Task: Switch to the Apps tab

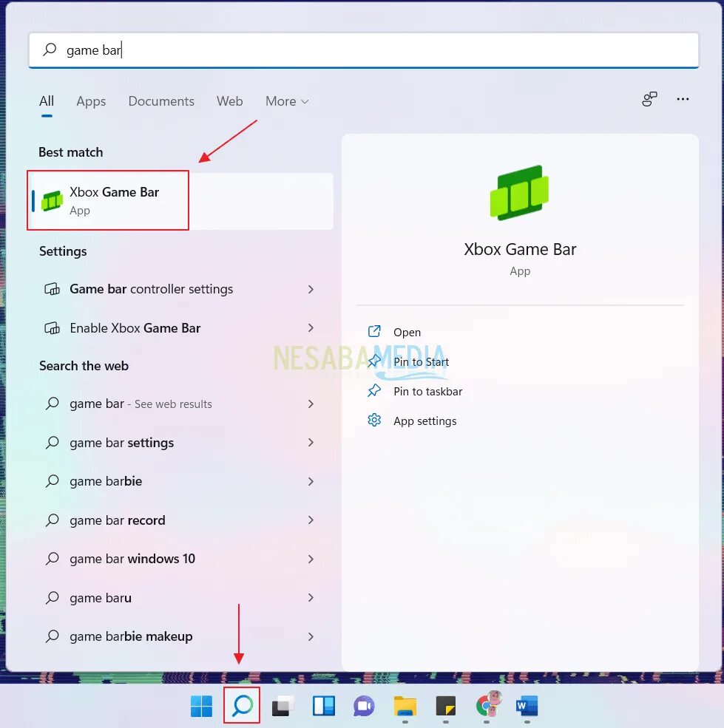Action: (x=91, y=101)
